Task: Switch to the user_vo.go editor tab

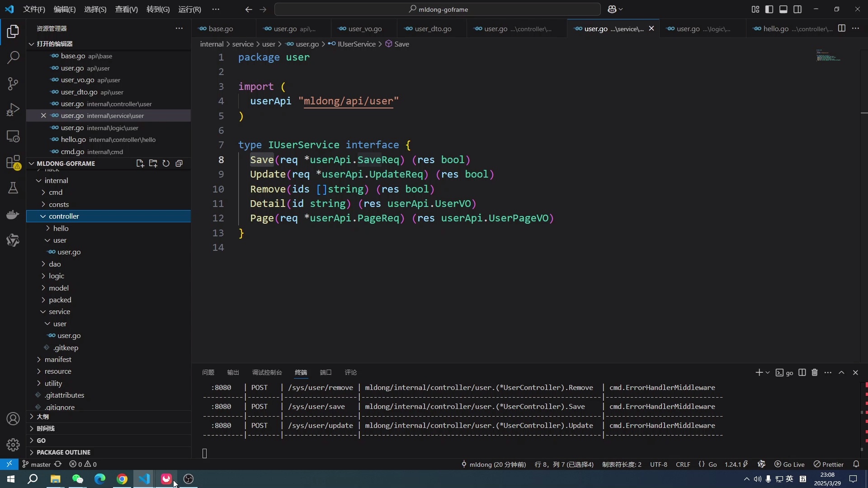Action: click(x=364, y=28)
